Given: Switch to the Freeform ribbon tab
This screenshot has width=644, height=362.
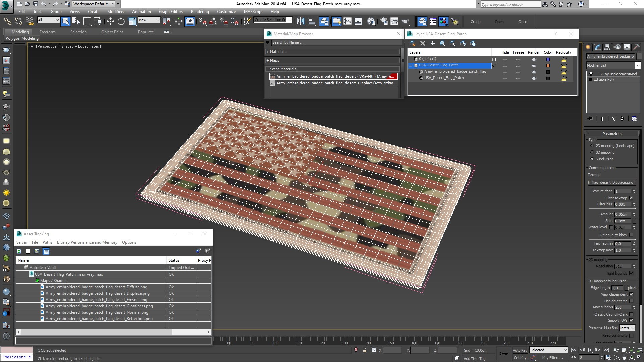Looking at the screenshot, I should (47, 32).
